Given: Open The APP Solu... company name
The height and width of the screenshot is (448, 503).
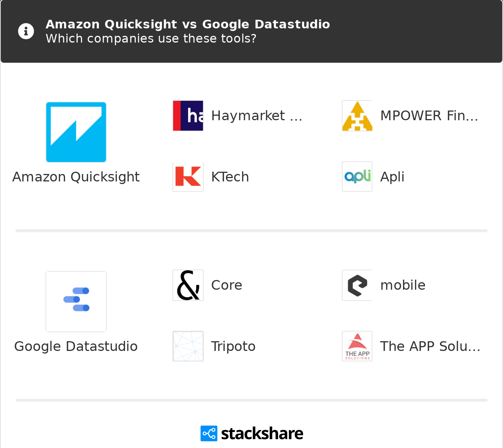Looking at the screenshot, I should point(430,346).
